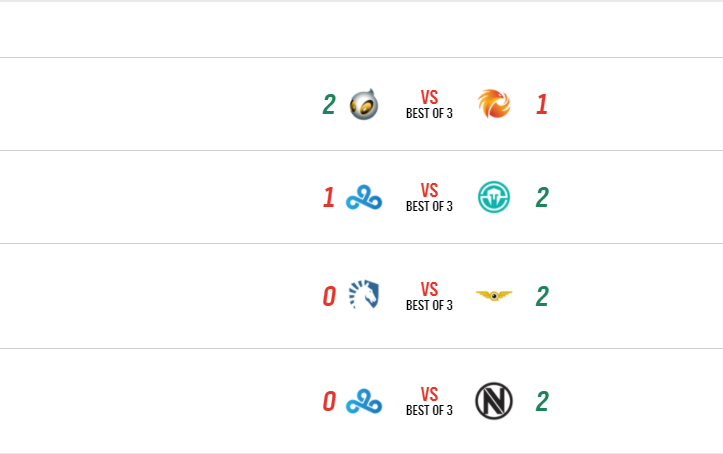Click the Phoenix1 flame bird logo

(x=493, y=104)
